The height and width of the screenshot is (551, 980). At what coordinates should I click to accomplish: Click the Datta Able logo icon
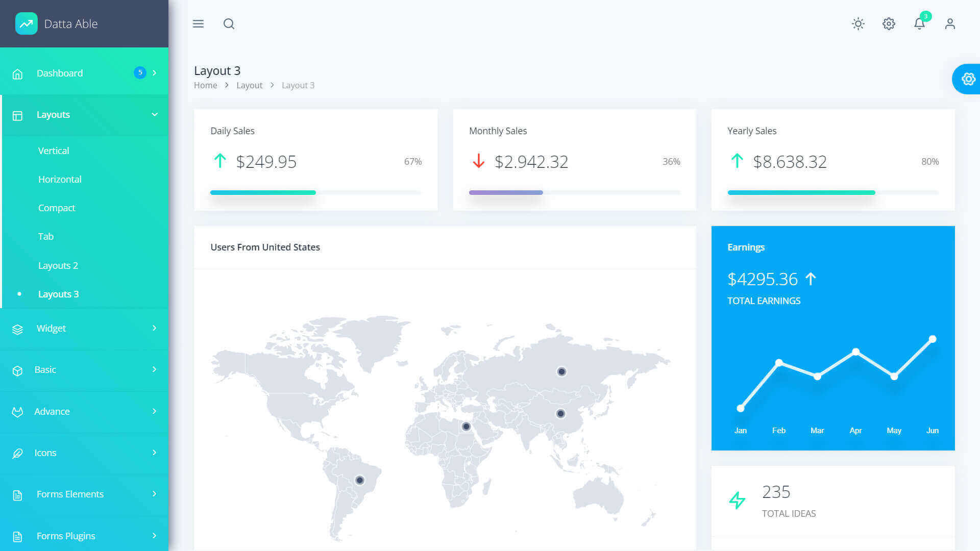27,23
